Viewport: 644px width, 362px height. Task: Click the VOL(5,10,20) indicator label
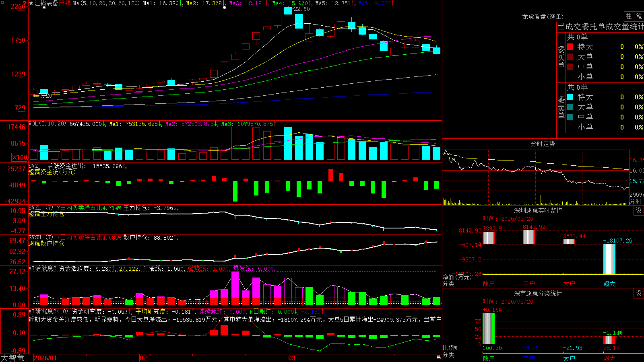click(x=47, y=124)
